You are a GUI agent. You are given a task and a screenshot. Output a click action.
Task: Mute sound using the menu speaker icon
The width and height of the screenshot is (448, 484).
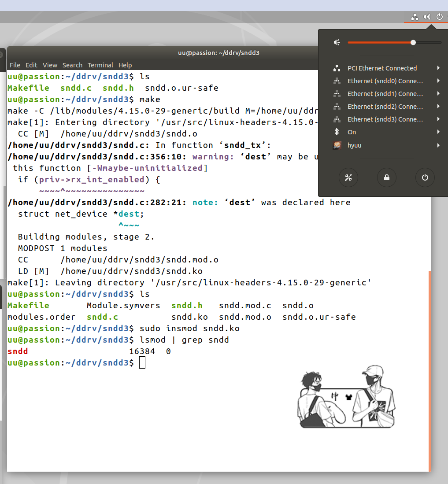(337, 42)
